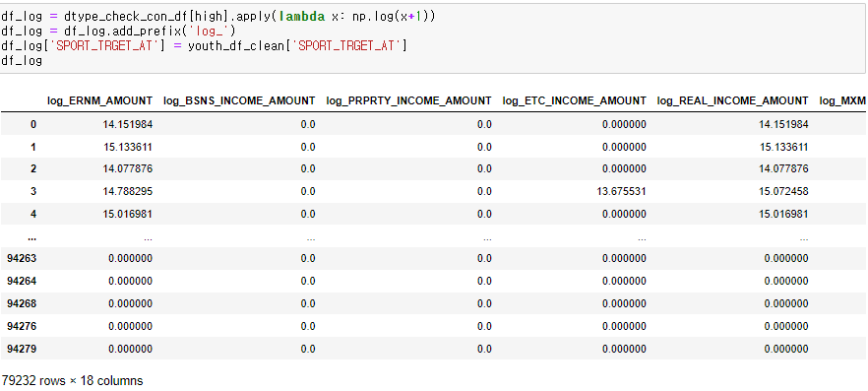Image resolution: width=868 pixels, height=391 pixels.
Task: Click row index 2
Action: 33,169
